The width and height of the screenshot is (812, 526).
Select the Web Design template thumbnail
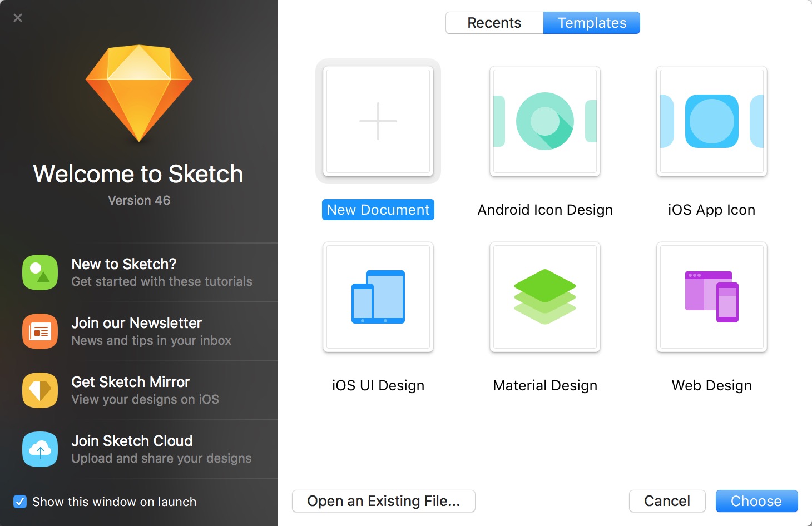click(712, 297)
